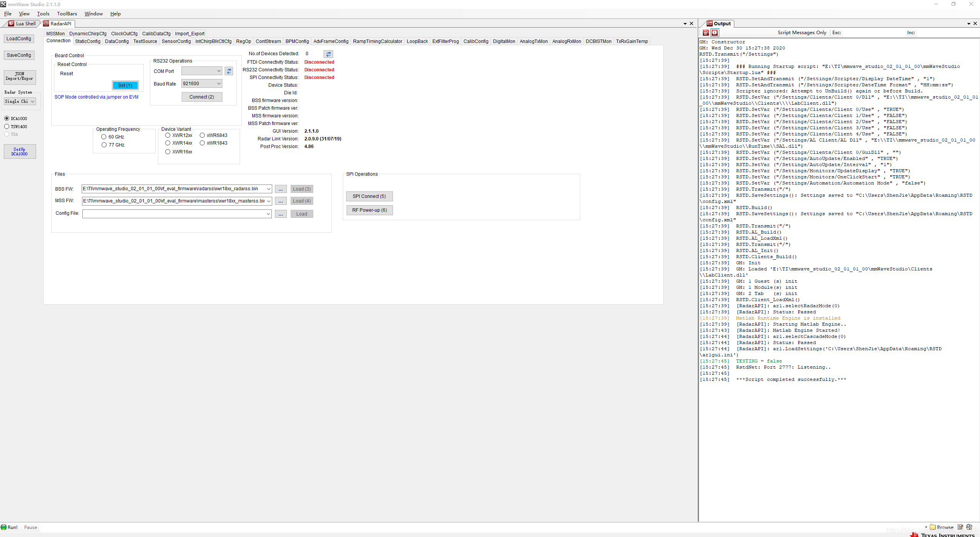
Task: Click the green Run! icon
Action: [x=4, y=527]
